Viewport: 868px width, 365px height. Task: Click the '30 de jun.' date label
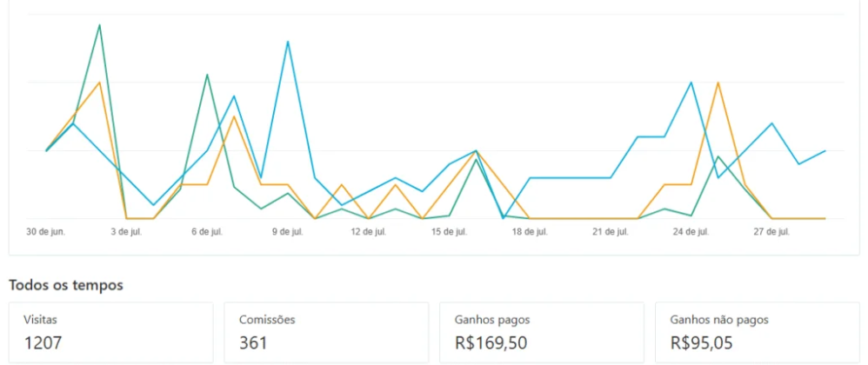pos(46,232)
